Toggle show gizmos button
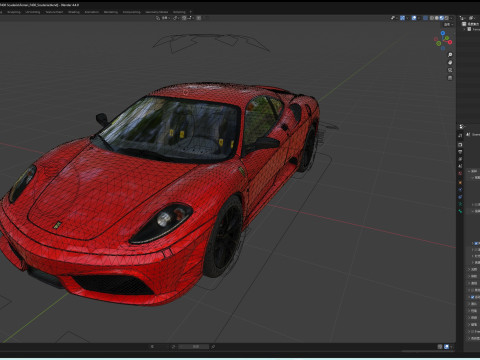The image size is (480, 360). 402,18
